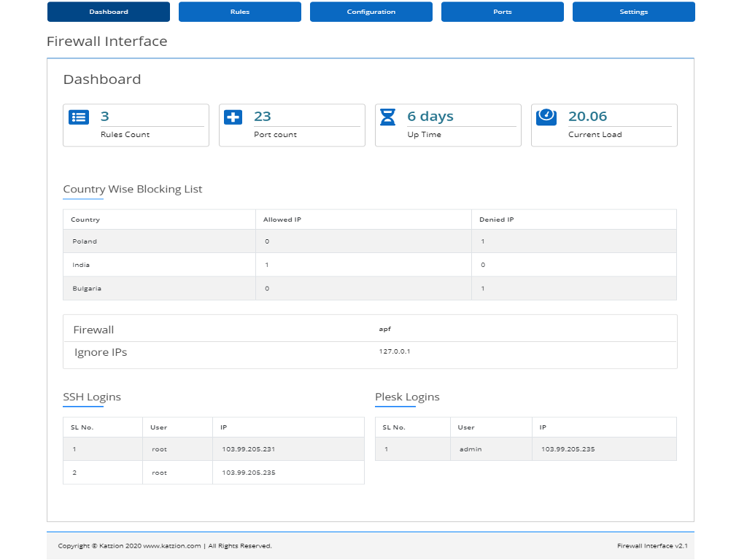The height and width of the screenshot is (560, 747).
Task: Click Poland's Allowed IP value
Action: pyautogui.click(x=267, y=241)
